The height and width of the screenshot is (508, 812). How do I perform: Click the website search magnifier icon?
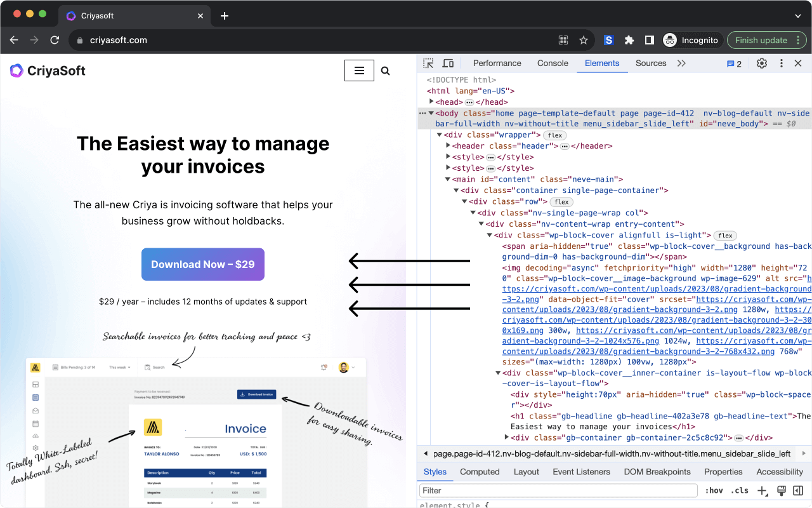(385, 71)
